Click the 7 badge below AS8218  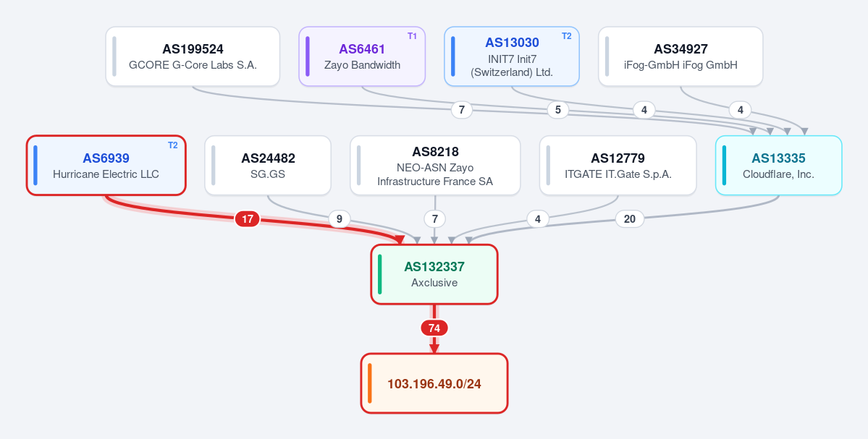pos(434,219)
